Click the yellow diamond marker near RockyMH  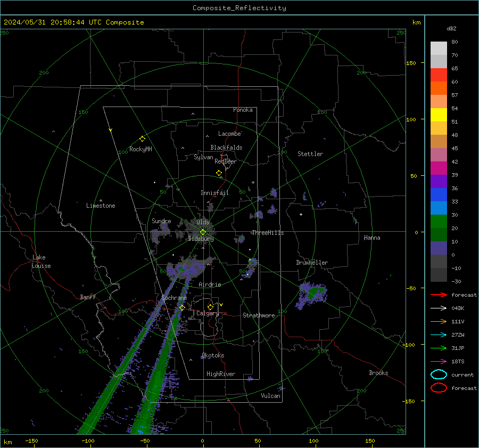point(142,139)
